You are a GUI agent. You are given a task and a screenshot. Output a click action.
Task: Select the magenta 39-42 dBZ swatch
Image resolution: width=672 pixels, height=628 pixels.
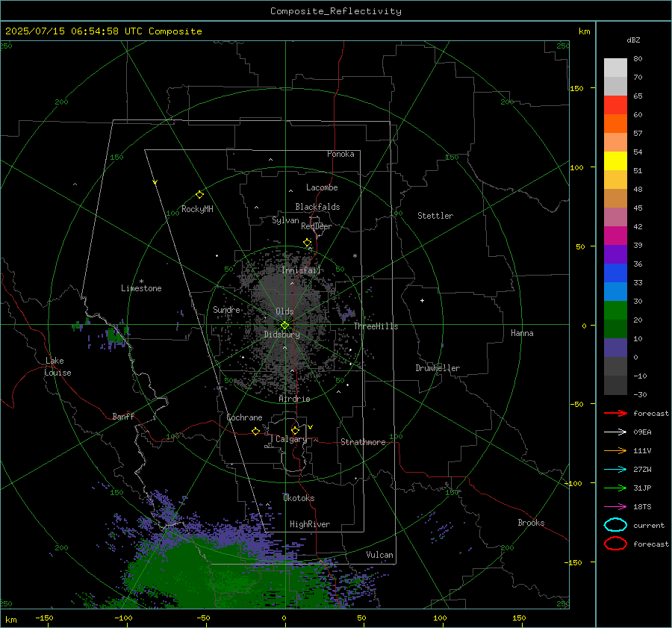pos(615,236)
